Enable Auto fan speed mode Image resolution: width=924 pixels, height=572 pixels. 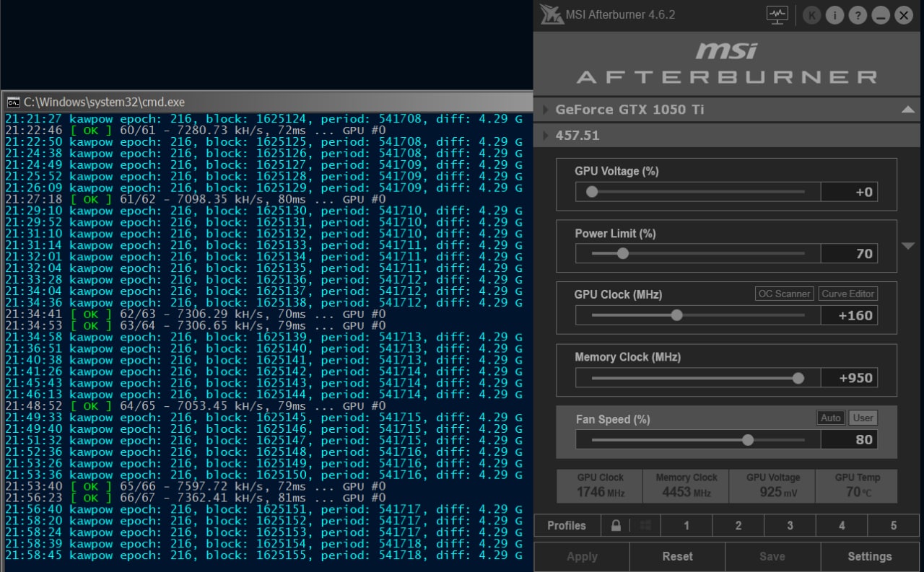[x=831, y=418]
